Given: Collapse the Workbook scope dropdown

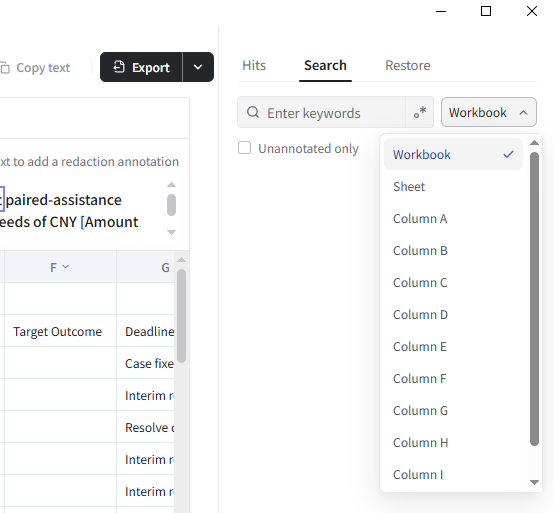Looking at the screenshot, I should (489, 112).
